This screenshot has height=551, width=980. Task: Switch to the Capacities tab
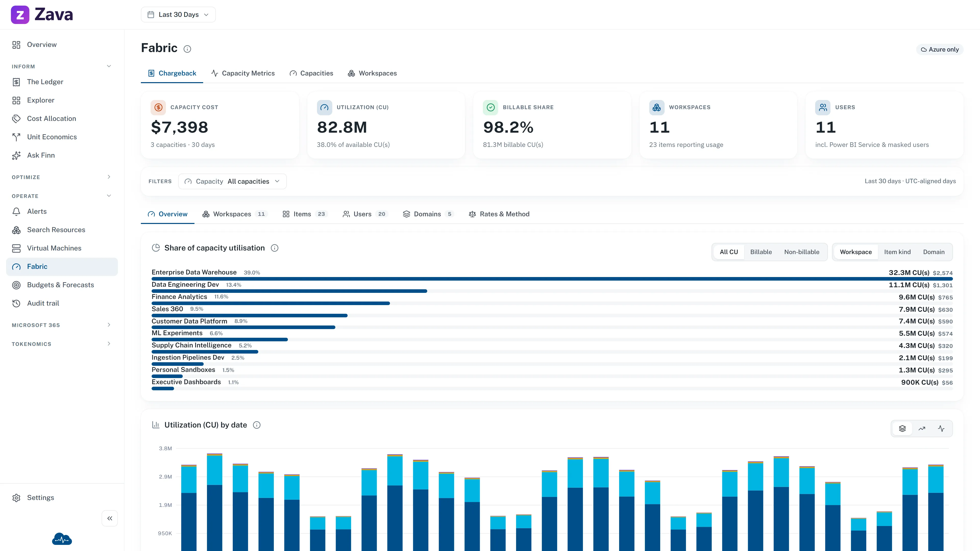(311, 73)
